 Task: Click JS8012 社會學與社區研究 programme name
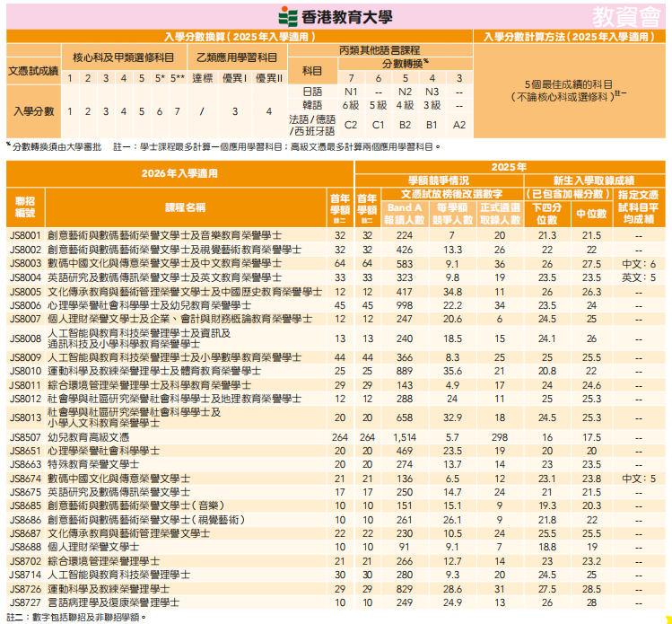[x=174, y=399]
